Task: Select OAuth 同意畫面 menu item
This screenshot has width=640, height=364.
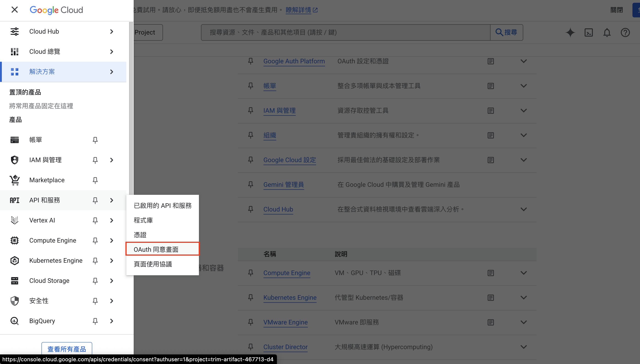Action: tap(156, 249)
